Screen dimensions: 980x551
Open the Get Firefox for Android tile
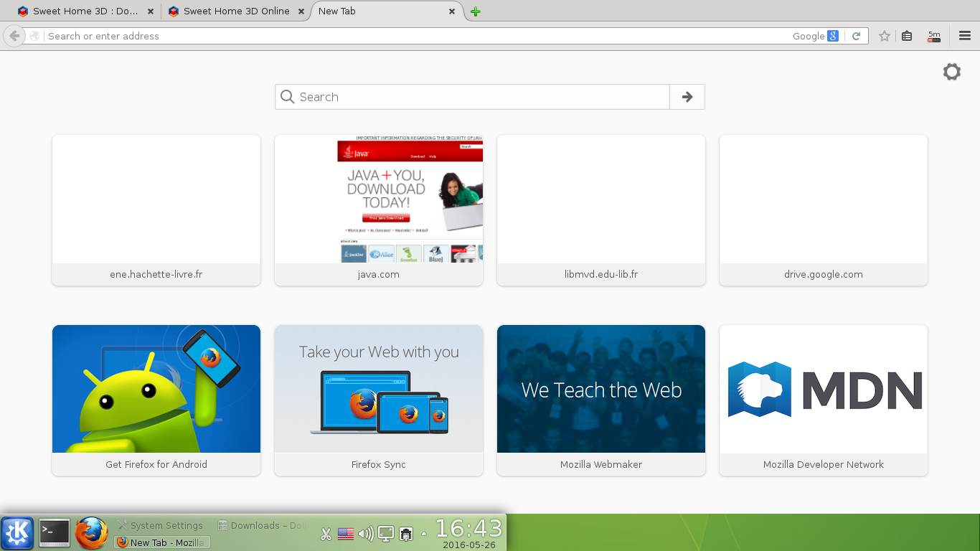pyautogui.click(x=156, y=400)
